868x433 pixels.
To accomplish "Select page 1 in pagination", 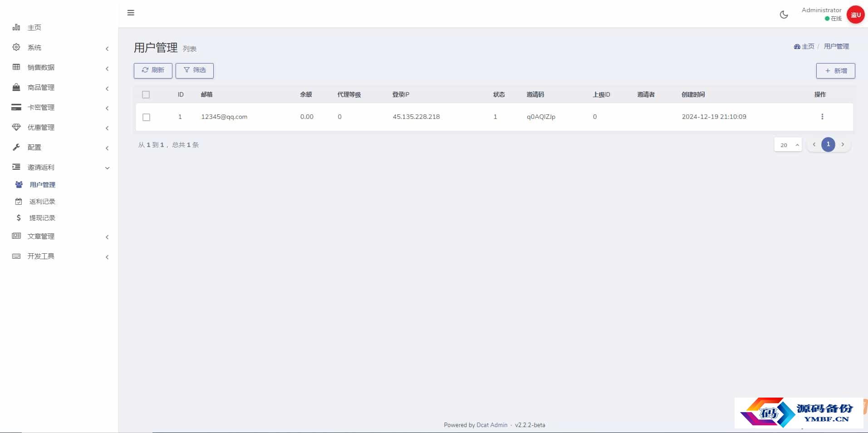I will point(828,144).
